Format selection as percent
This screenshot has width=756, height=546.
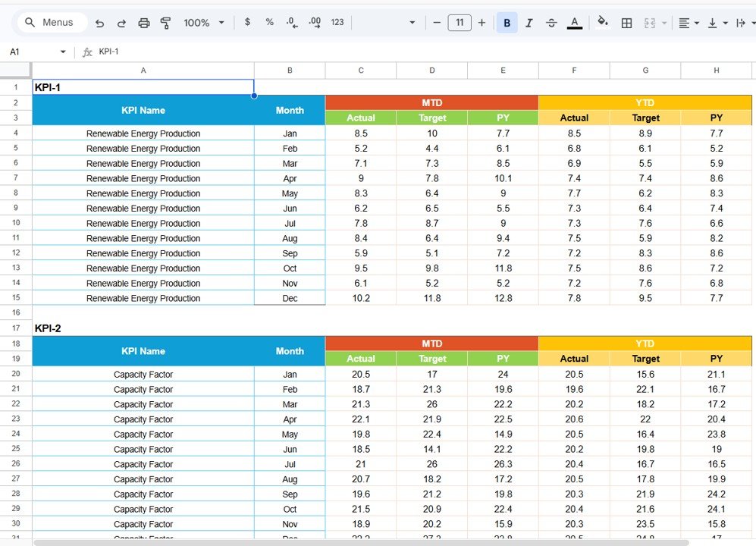point(269,23)
